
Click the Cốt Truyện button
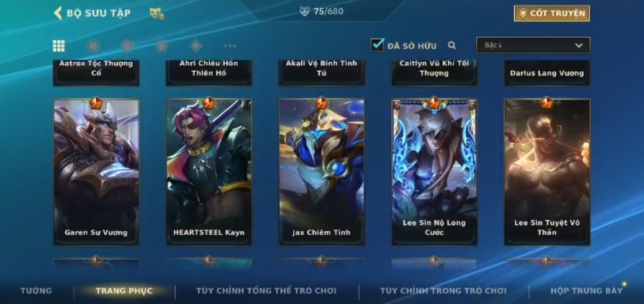tap(551, 14)
